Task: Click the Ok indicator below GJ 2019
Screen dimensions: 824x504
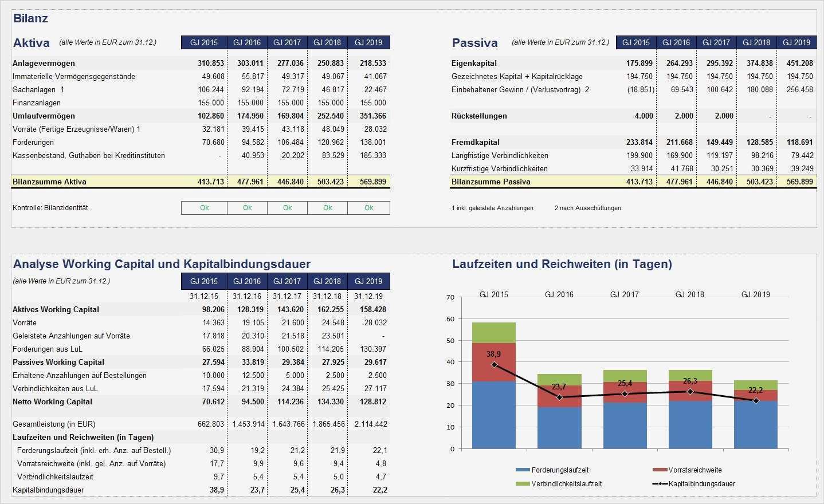Action: tap(368, 207)
